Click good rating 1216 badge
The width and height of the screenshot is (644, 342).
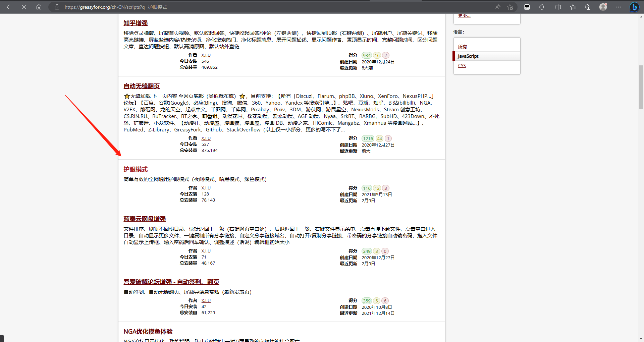[368, 138]
